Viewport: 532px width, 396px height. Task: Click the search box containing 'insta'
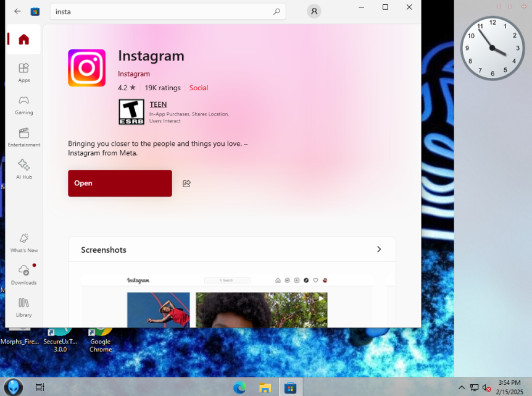[x=168, y=12]
